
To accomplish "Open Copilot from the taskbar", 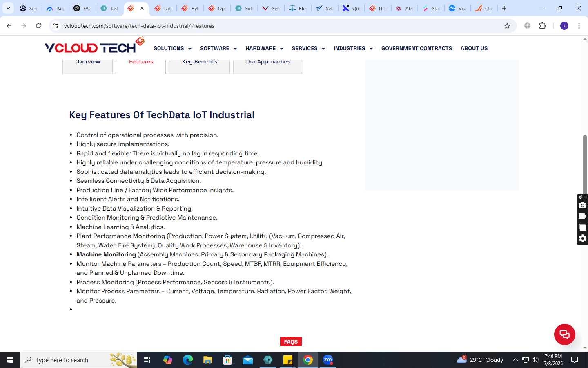I will (167, 360).
